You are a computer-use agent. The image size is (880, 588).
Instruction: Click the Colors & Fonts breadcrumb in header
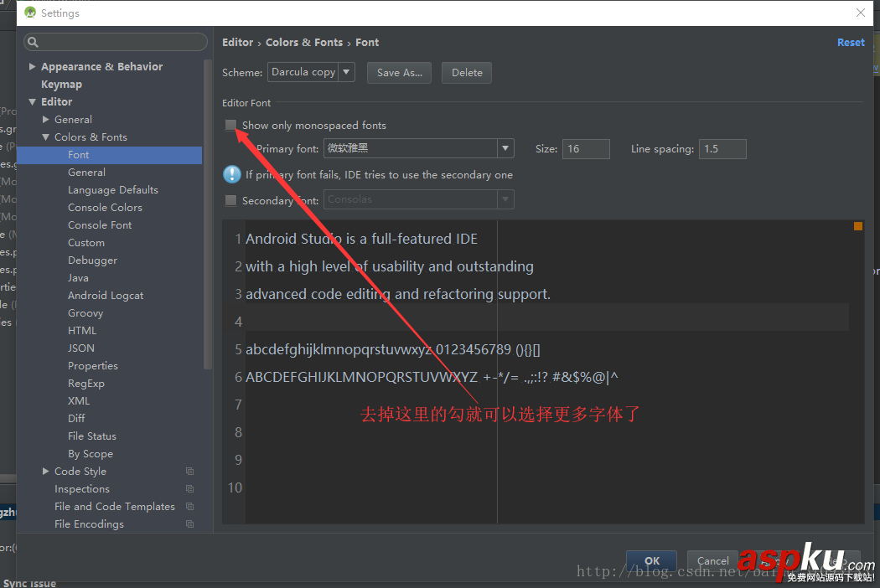[304, 42]
